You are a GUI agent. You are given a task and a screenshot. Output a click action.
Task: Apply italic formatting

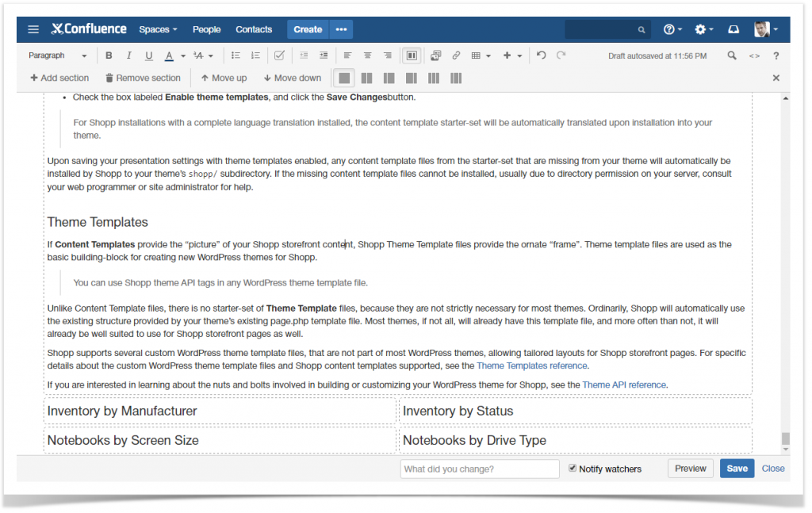coord(128,55)
